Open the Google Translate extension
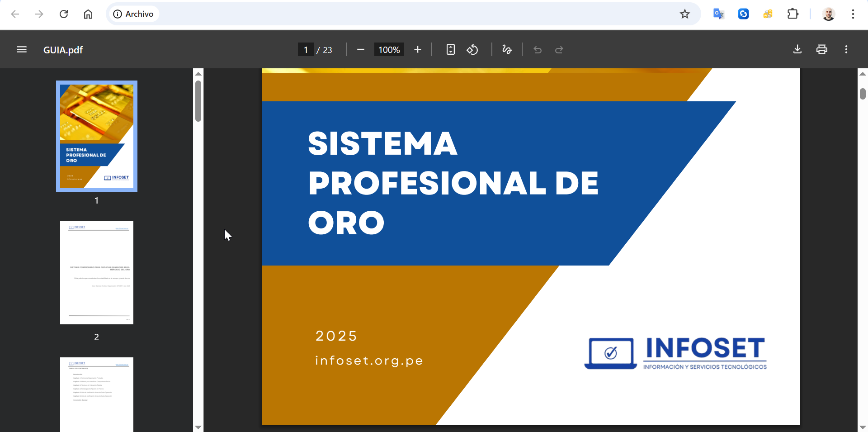The height and width of the screenshot is (432, 868). click(718, 14)
